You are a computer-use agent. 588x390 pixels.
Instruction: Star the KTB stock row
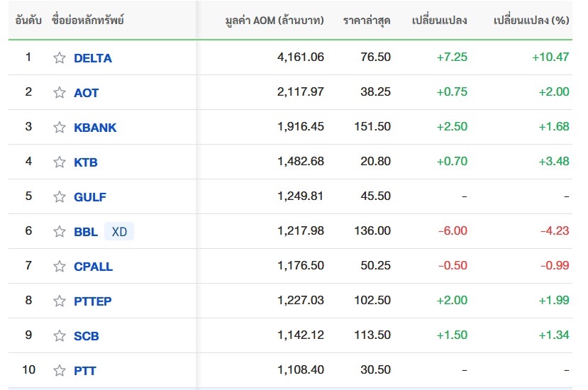point(60,162)
